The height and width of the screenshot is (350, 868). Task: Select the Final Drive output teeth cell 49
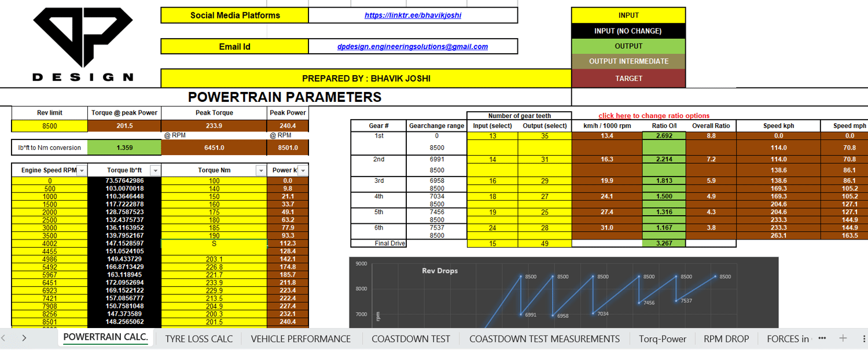point(545,244)
